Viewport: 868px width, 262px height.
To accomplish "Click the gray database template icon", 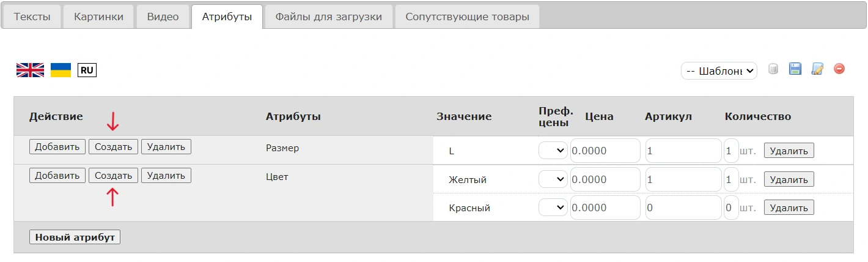I will 773,69.
